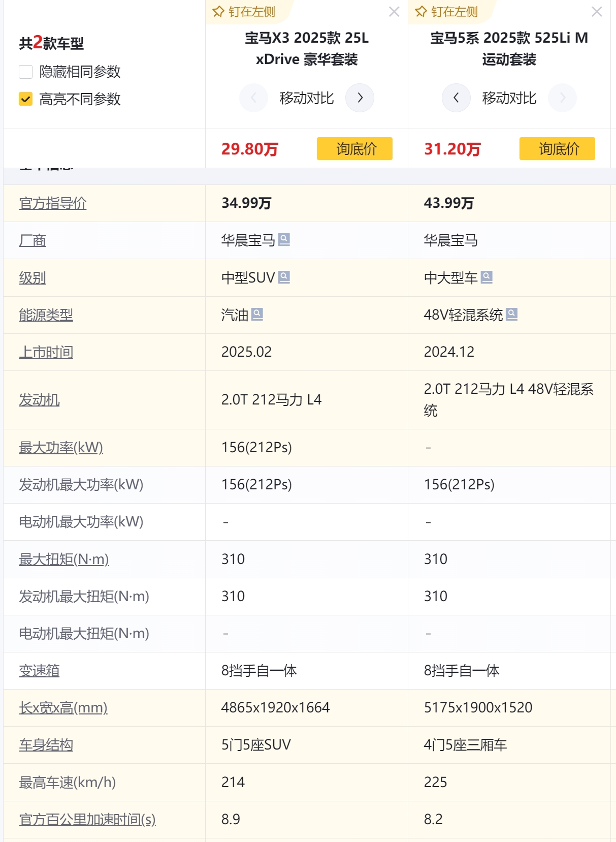
Task: Open the 能源类型 parameter link
Action: coord(46,315)
